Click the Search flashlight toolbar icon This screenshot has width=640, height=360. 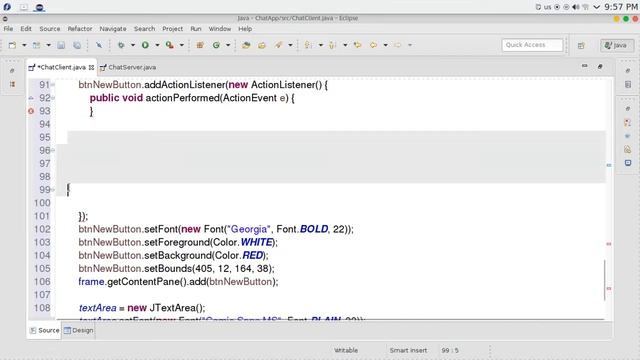[x=278, y=45]
